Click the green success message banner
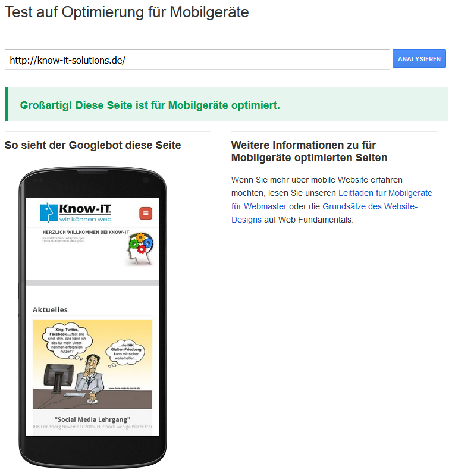 (x=226, y=104)
